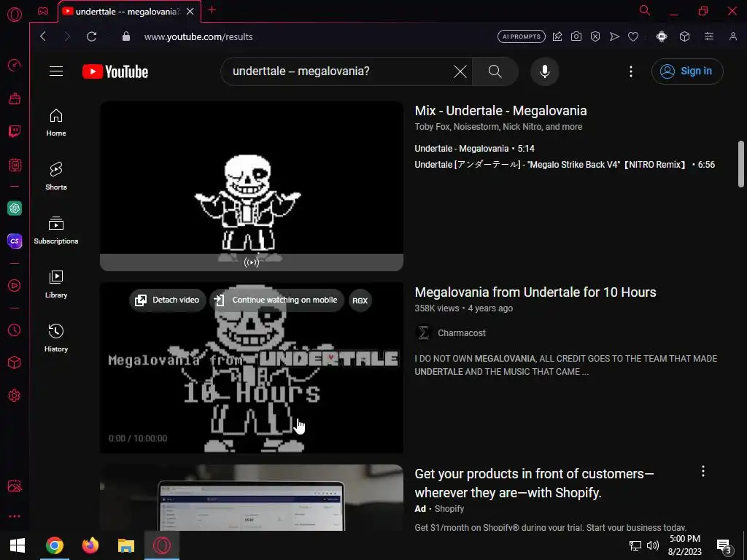Open the Mix Sans thumbnail

[252, 186]
